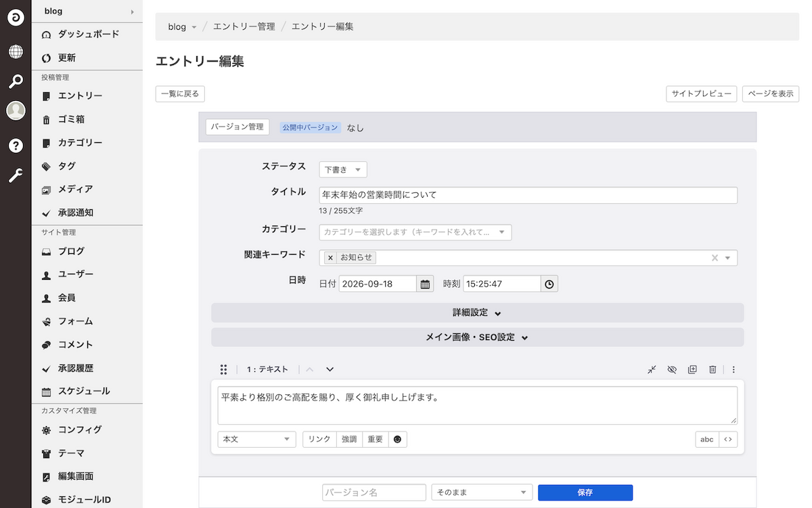Grab the unit drag handle icon
The height and width of the screenshot is (508, 812).
coord(224,369)
